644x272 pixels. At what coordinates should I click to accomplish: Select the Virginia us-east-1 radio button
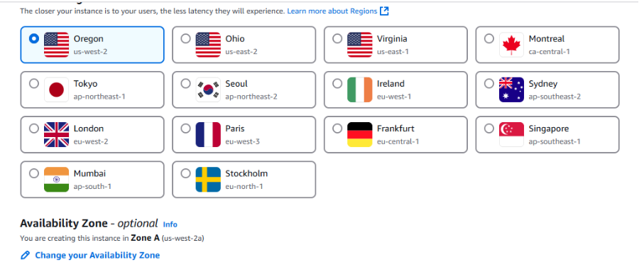pos(337,38)
